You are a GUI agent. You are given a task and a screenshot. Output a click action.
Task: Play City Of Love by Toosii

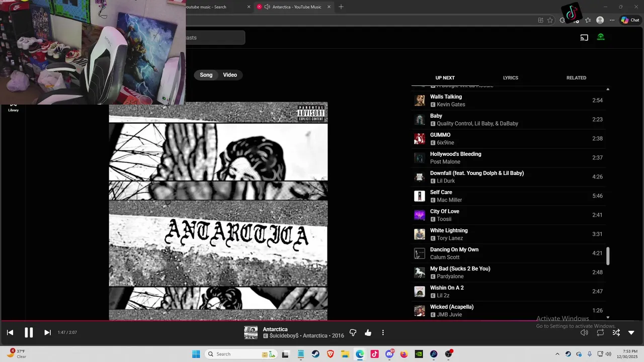[509, 215]
